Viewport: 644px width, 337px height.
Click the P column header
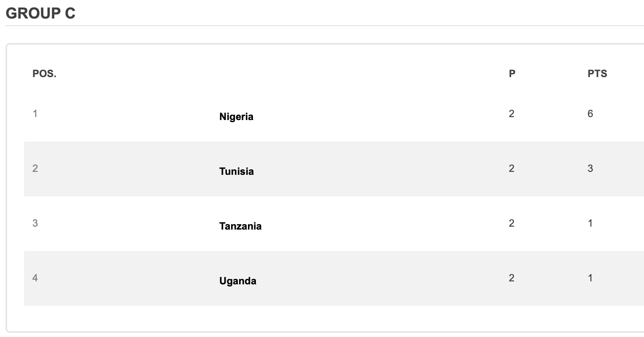[x=512, y=74]
